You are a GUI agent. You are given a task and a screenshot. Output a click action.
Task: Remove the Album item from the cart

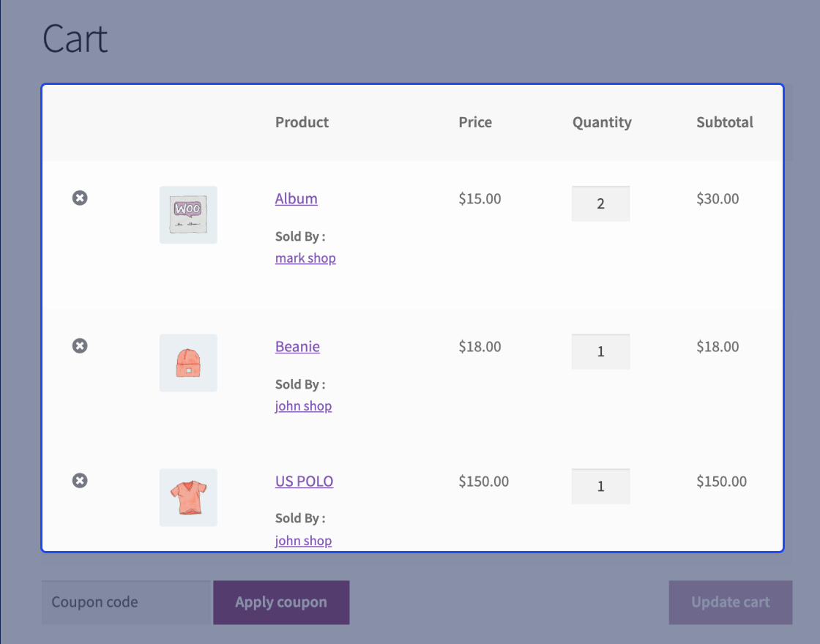80,198
